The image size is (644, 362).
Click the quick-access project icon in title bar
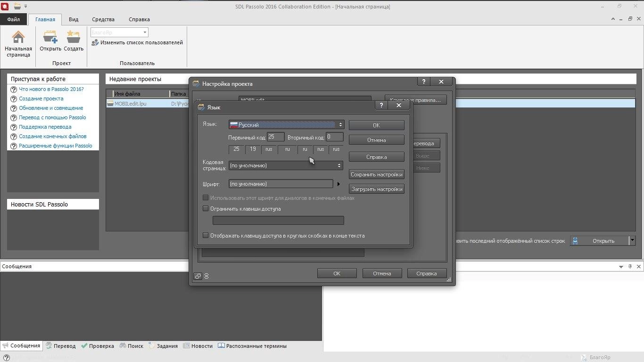coord(17,6)
